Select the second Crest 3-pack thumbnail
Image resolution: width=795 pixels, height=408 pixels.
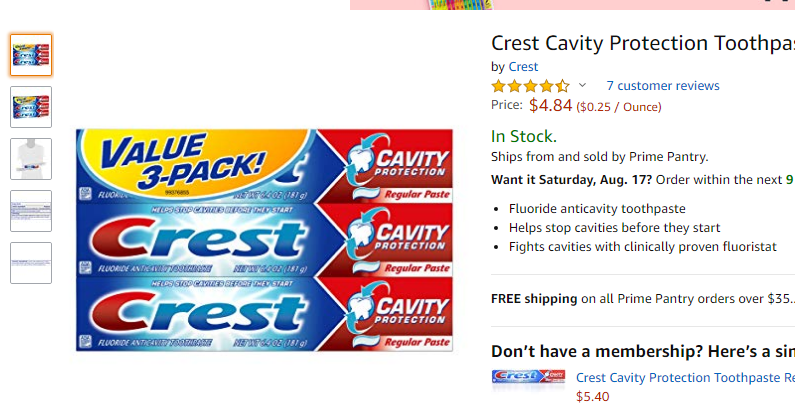[x=31, y=107]
